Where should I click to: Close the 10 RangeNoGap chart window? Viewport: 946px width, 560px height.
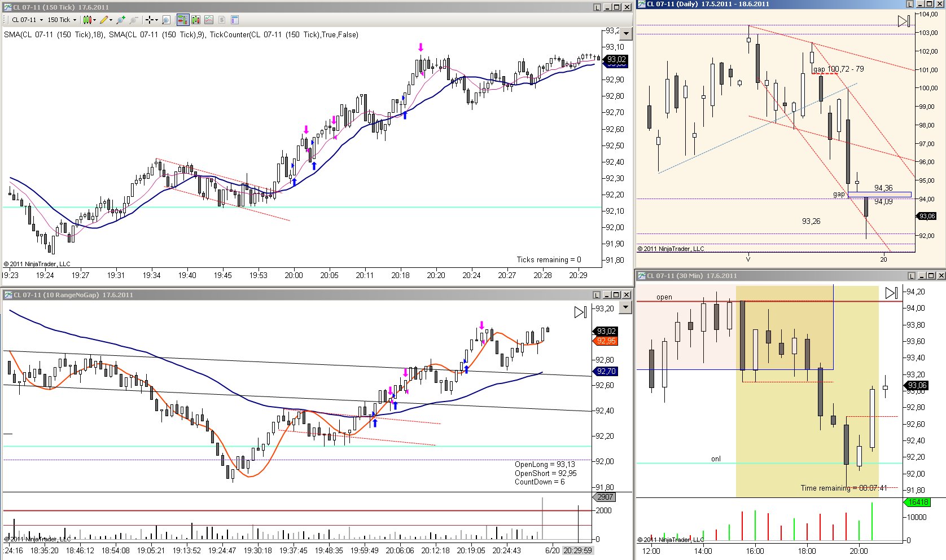click(x=627, y=295)
